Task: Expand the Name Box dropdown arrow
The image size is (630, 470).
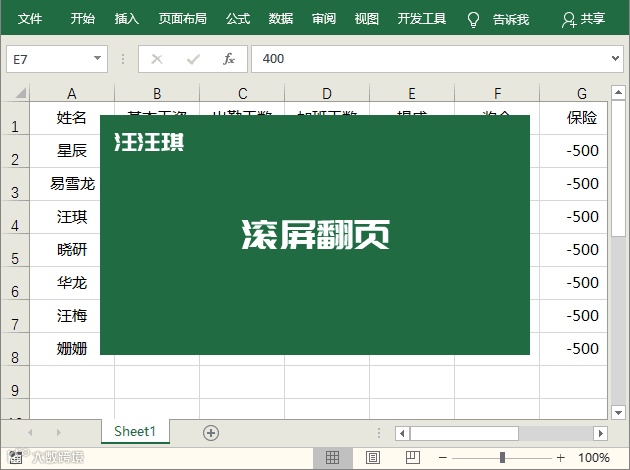Action: tap(97, 58)
